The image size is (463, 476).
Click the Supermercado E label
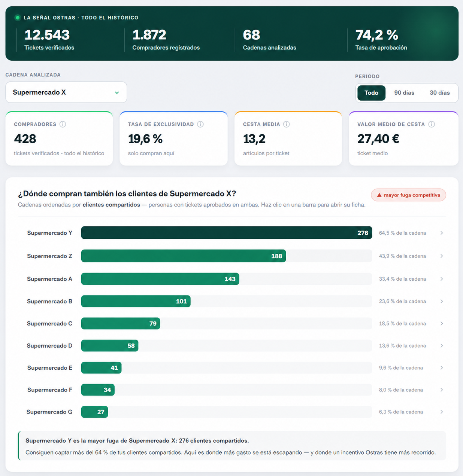coord(50,368)
